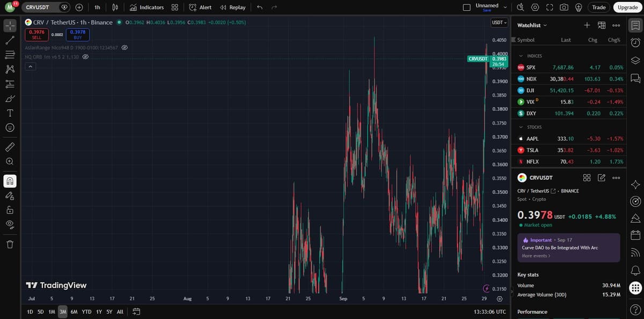Select the YTD date range
644x319 pixels.
pyautogui.click(x=86, y=311)
